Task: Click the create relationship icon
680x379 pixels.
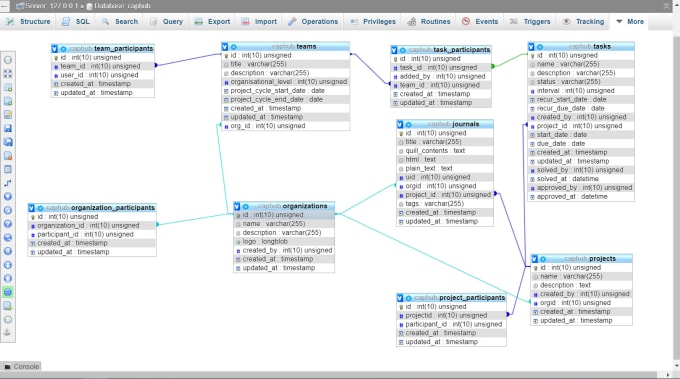Action: [8, 183]
